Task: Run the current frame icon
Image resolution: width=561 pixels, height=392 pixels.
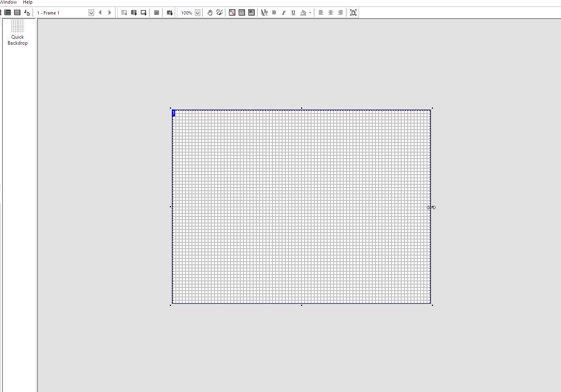Action: pyautogui.click(x=143, y=12)
